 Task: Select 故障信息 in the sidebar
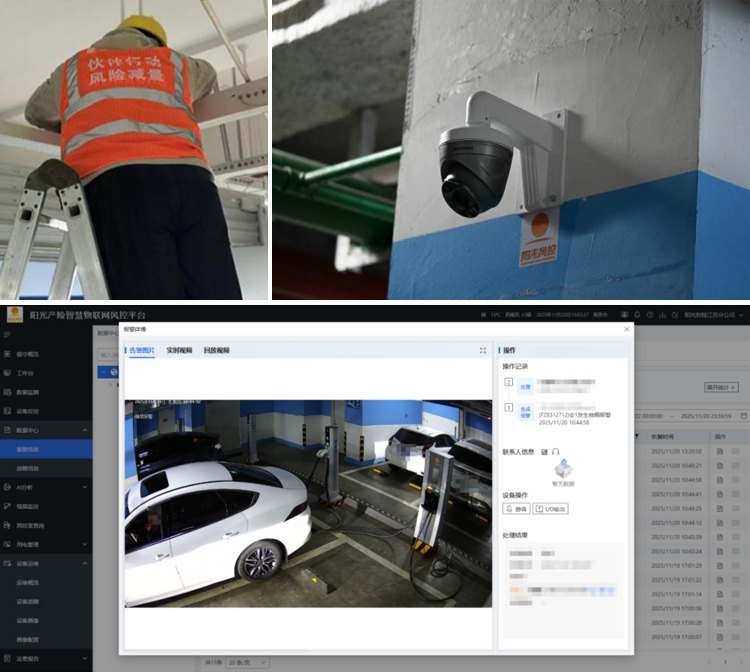tap(28, 467)
